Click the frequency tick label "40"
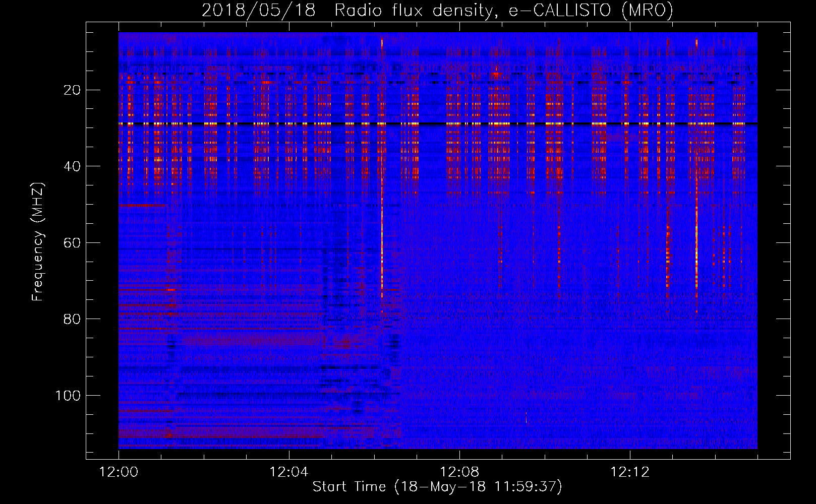 72,166
